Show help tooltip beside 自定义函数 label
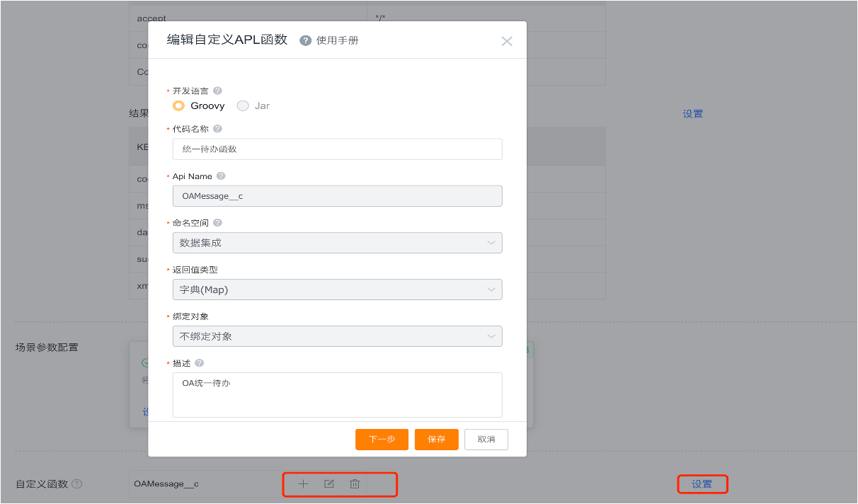 (77, 484)
